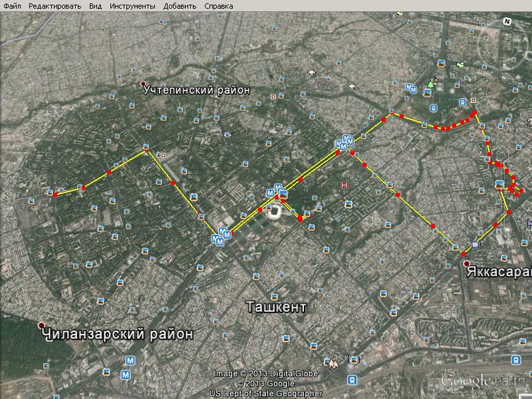Click the Чиланзарский район place label
Viewport: 532px width, 399px height.
(118, 334)
